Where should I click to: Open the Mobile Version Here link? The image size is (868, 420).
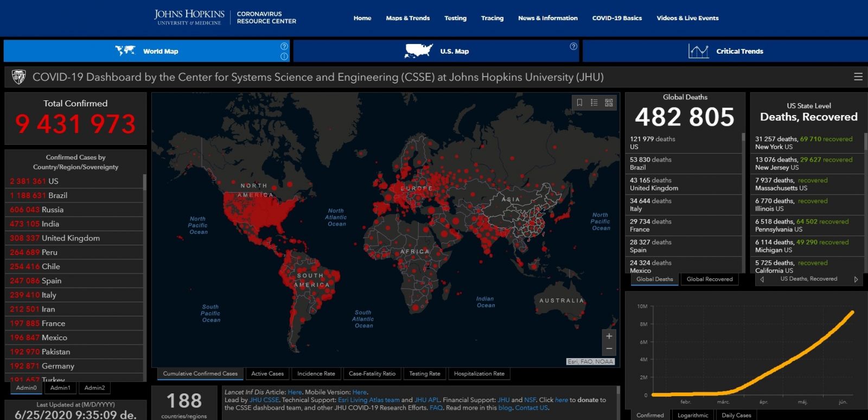360,392
